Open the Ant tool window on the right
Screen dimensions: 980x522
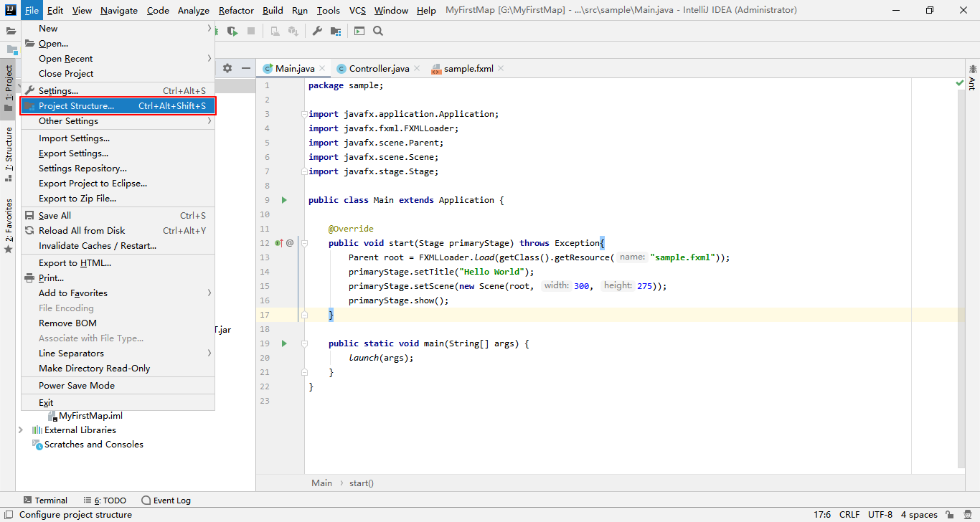coord(973,77)
